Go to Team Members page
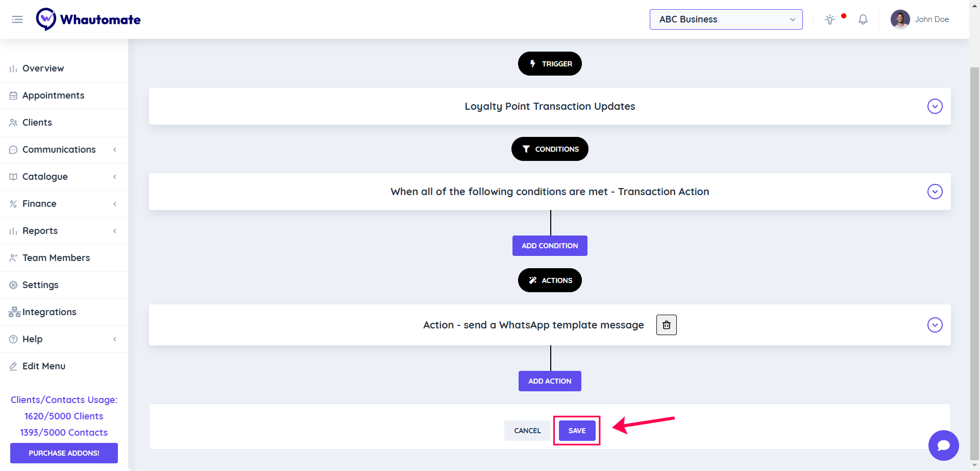Viewport: 980px width, 471px height. point(56,258)
